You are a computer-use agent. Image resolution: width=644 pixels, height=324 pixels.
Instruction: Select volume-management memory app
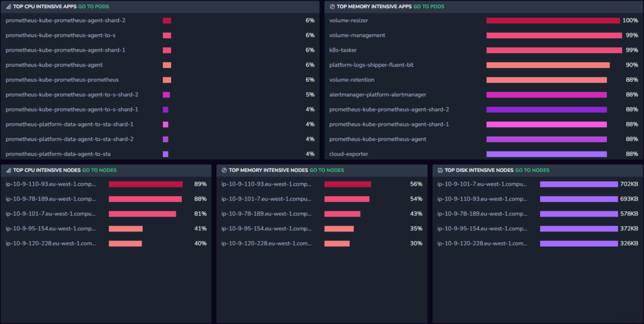pyautogui.click(x=357, y=35)
